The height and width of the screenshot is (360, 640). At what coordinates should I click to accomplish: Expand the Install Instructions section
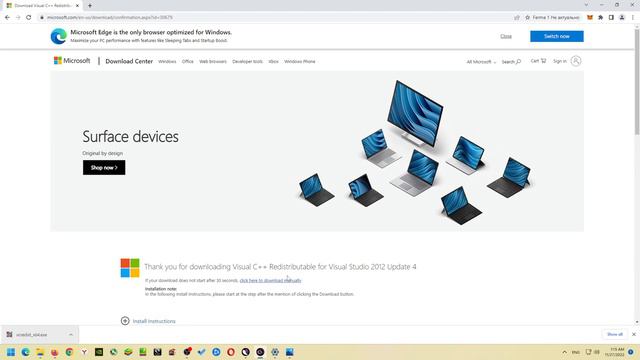[148, 321]
